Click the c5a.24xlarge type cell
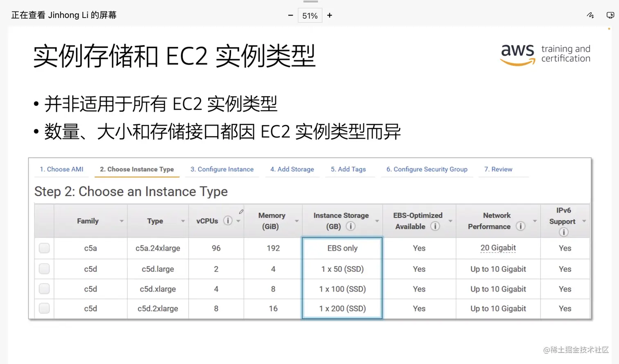Image resolution: width=619 pixels, height=364 pixels. [158, 248]
